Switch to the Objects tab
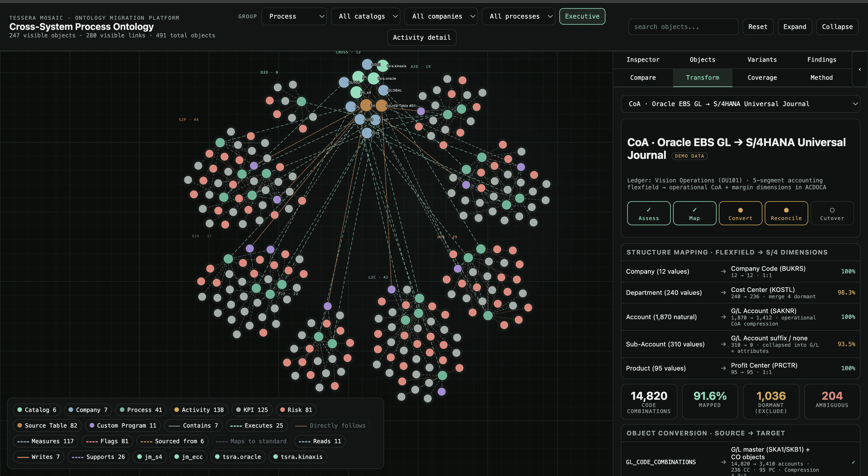 703,60
